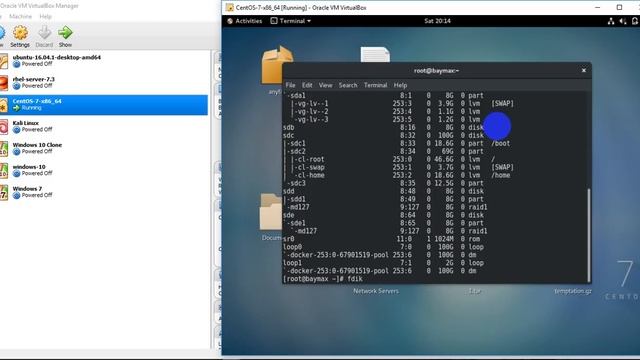Open the terminal File menu
The width and height of the screenshot is (640, 360).
290,85
